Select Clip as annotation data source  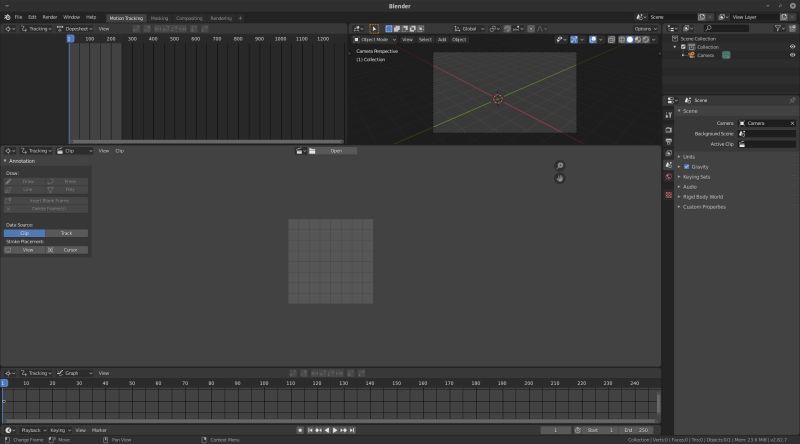[24, 233]
